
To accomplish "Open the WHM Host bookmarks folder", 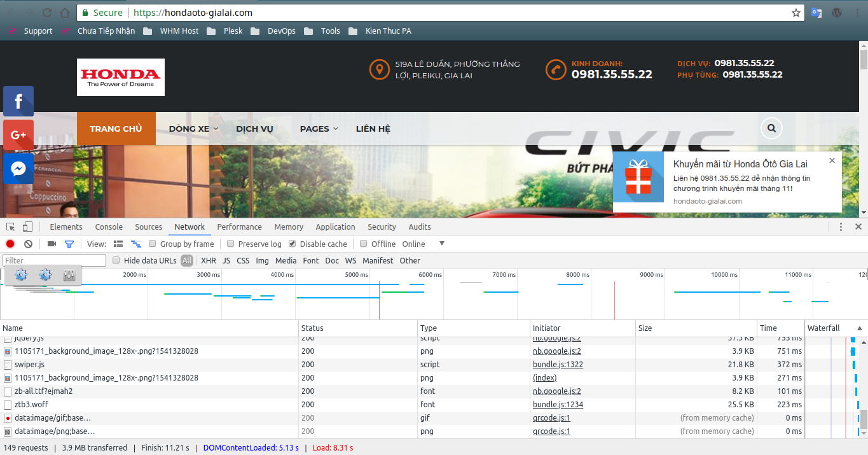I will [x=172, y=31].
